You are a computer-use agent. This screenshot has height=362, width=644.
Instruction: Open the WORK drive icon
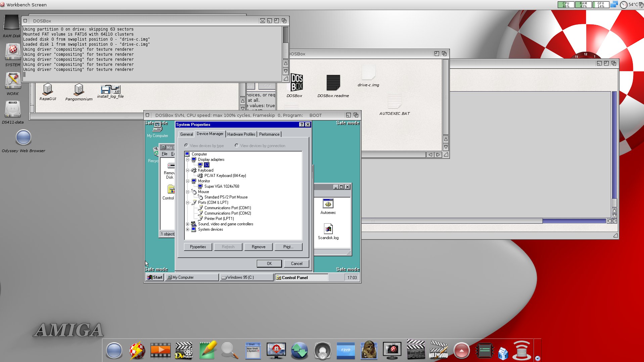click(x=13, y=81)
